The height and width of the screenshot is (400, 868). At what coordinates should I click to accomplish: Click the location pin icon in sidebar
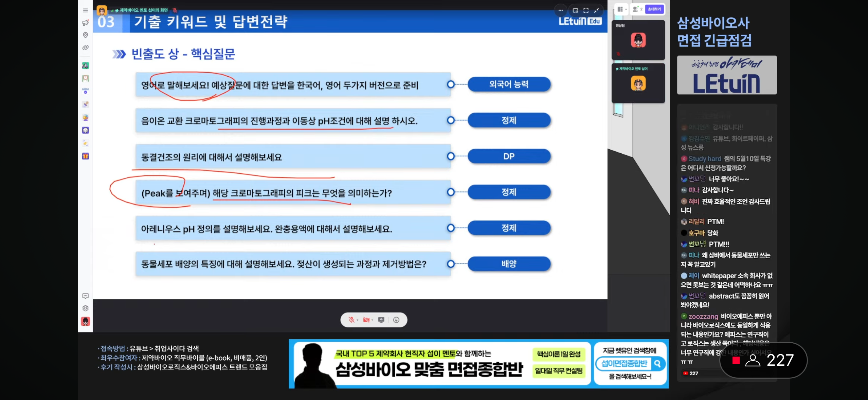(85, 35)
